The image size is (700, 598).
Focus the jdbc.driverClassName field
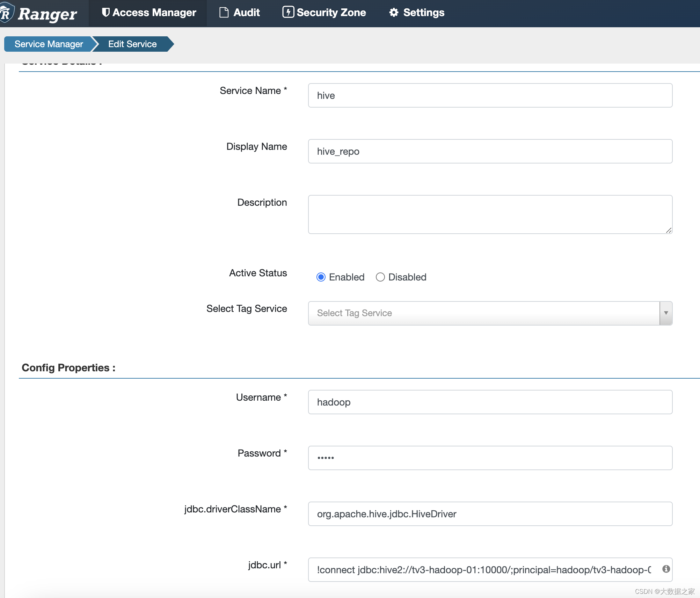pos(490,514)
